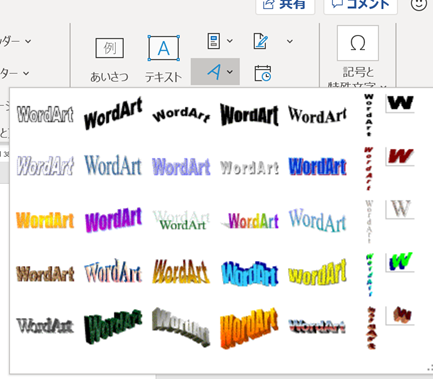
Task: Pick the vertical black WordArt style
Action: (x=369, y=115)
